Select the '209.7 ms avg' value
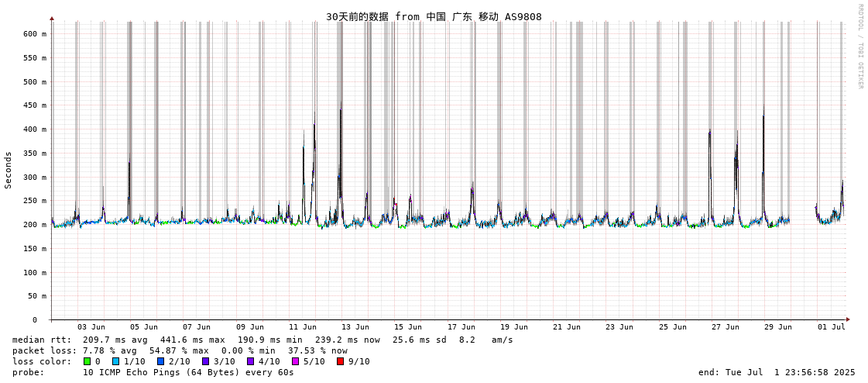 coord(115,340)
